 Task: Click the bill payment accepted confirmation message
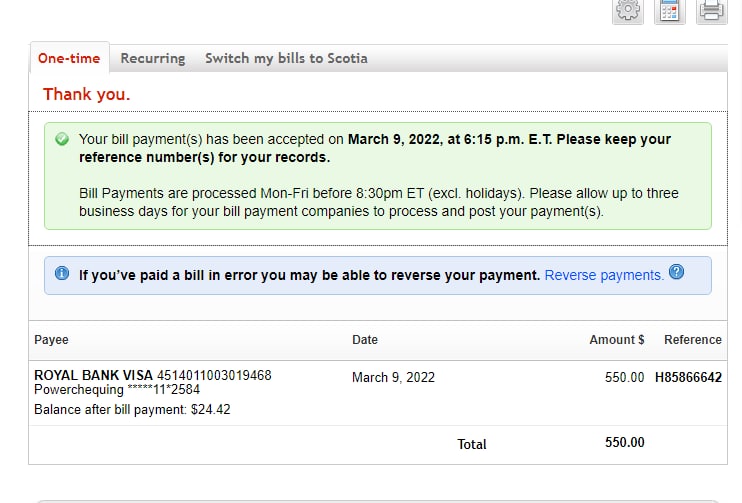pos(375,148)
